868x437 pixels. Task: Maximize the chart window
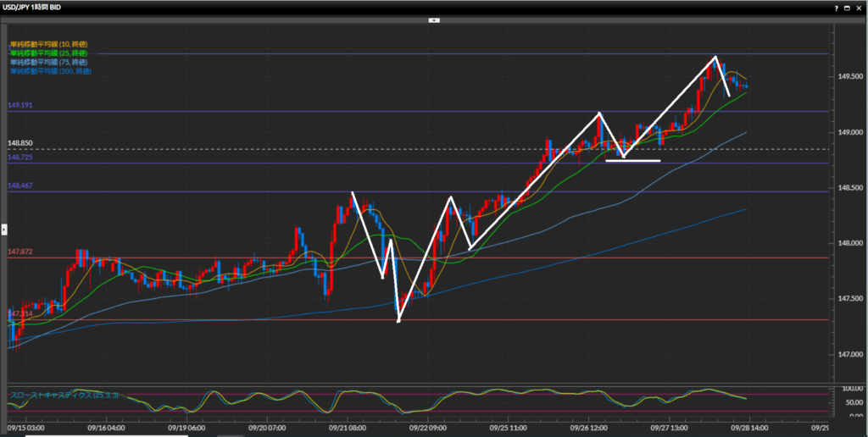coord(848,7)
